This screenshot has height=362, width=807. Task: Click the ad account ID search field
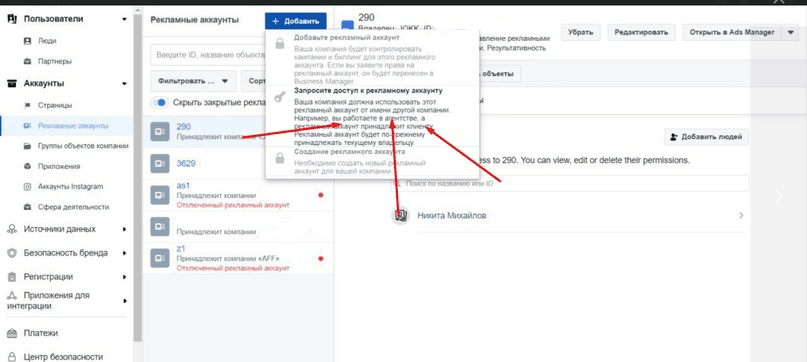tap(208, 55)
